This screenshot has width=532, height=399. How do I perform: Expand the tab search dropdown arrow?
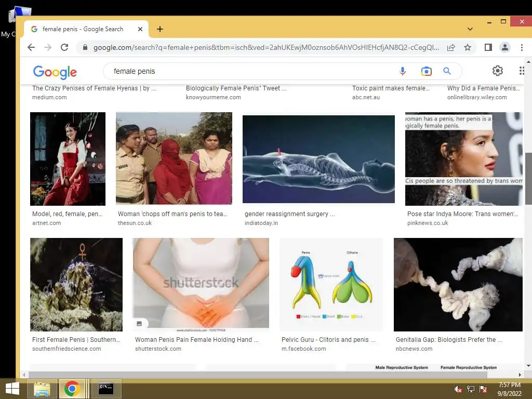tap(470, 29)
